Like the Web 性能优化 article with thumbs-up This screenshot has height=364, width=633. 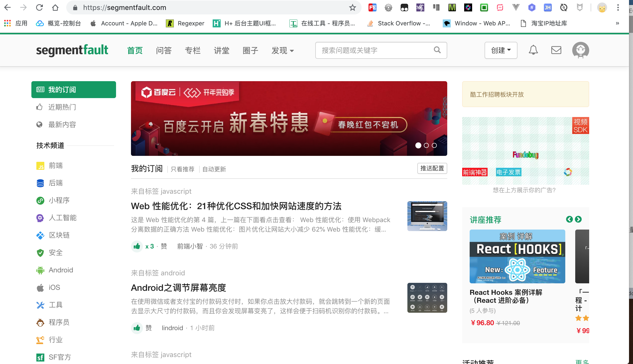point(137,246)
